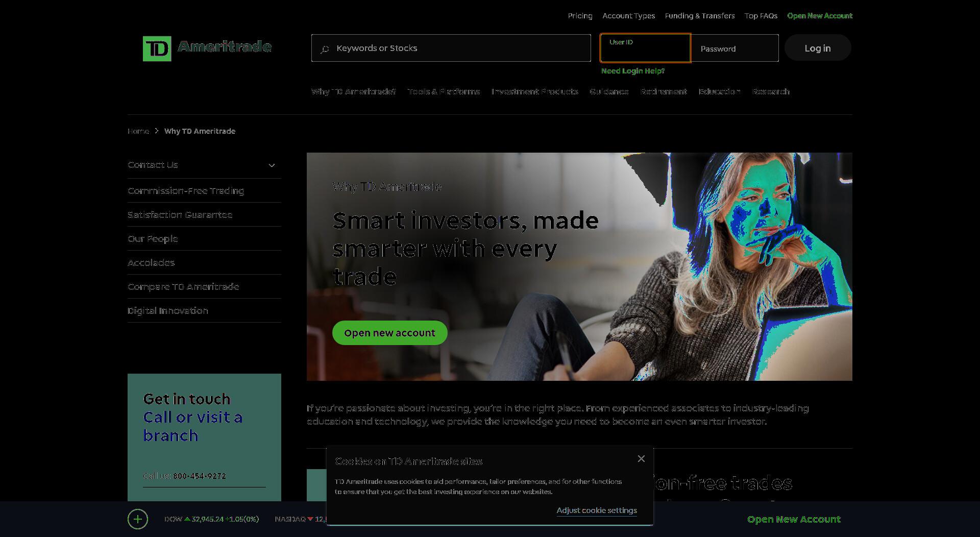
Task: Open the Research menu
Action: (x=771, y=92)
